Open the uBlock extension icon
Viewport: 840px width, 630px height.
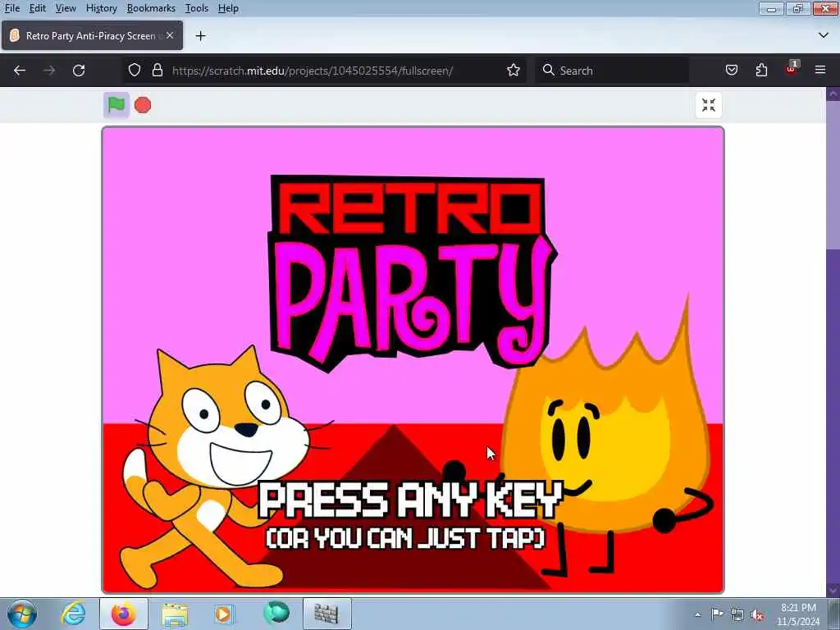[792, 69]
